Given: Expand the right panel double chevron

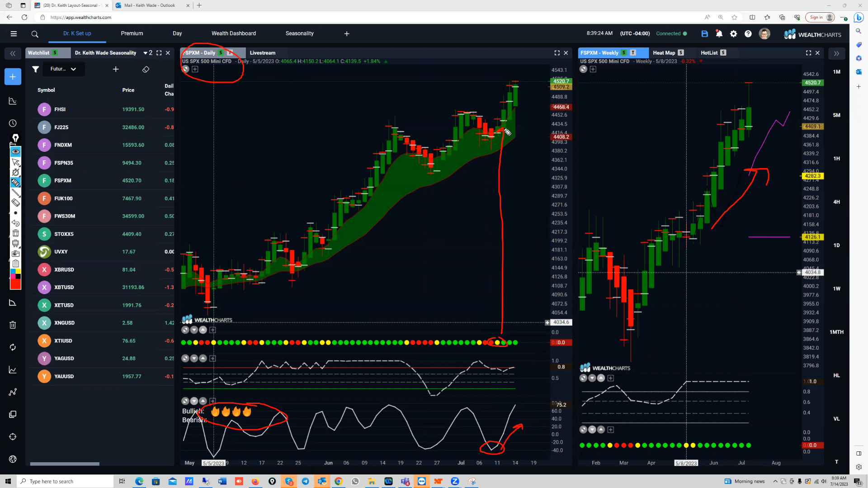Looking at the screenshot, I should click(x=836, y=53).
